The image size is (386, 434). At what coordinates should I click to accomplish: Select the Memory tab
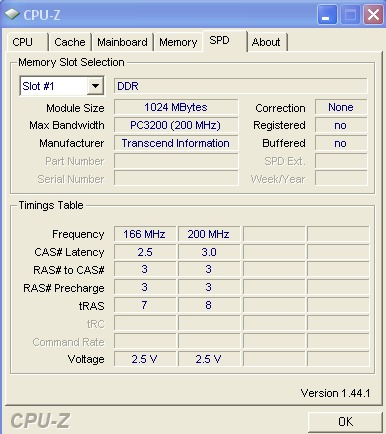pyautogui.click(x=178, y=42)
